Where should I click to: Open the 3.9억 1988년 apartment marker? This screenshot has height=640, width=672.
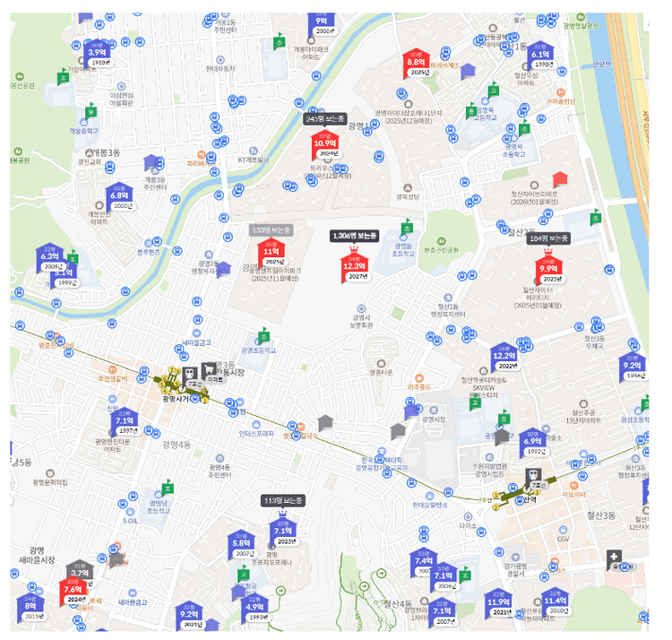(x=98, y=54)
